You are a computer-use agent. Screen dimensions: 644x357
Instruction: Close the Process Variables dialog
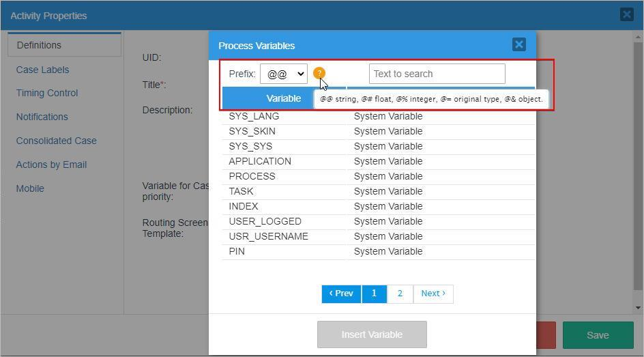pyautogui.click(x=518, y=45)
